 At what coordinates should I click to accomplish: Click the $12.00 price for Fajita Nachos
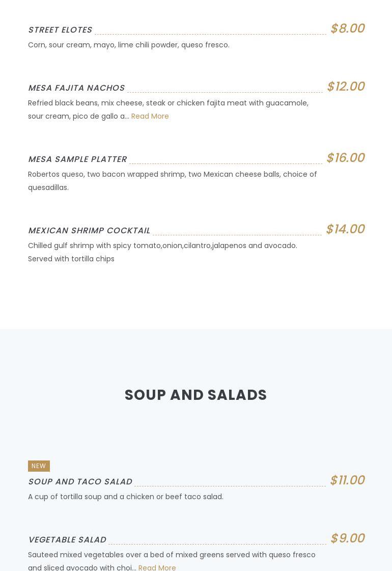[346, 87]
